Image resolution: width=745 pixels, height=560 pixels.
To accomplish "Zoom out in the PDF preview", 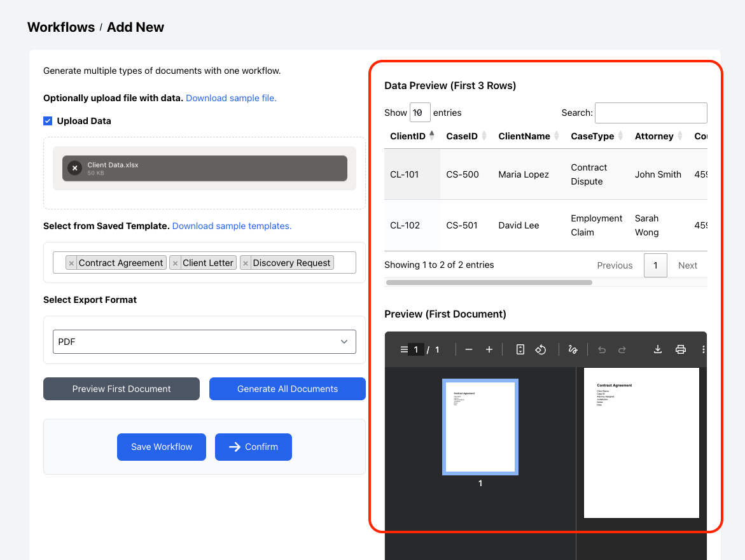I will [x=469, y=349].
